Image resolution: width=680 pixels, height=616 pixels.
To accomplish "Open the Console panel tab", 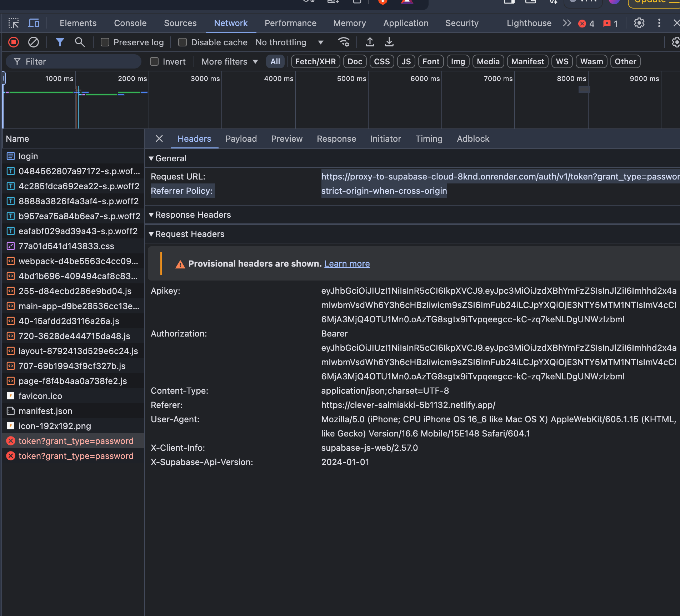I will tap(130, 23).
